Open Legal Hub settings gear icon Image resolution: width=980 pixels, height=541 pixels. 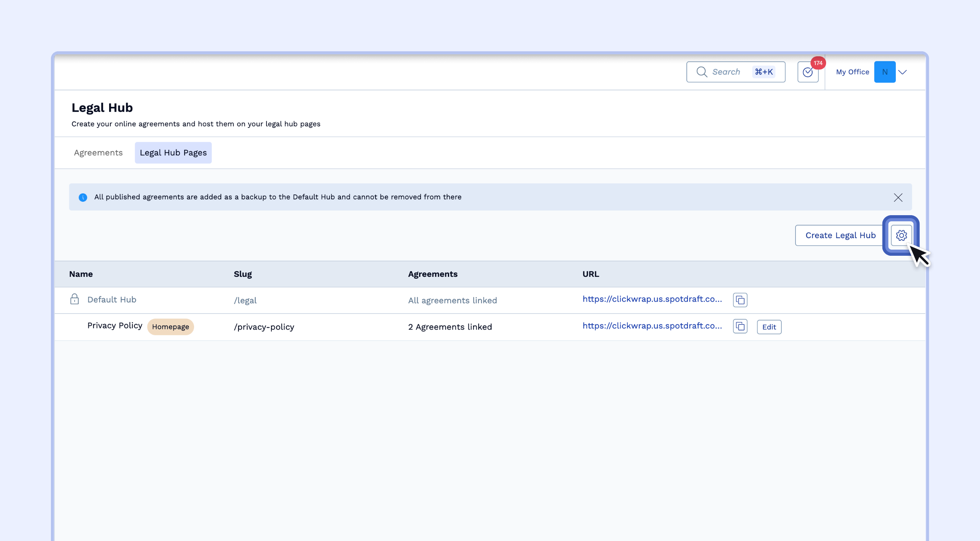(x=901, y=235)
